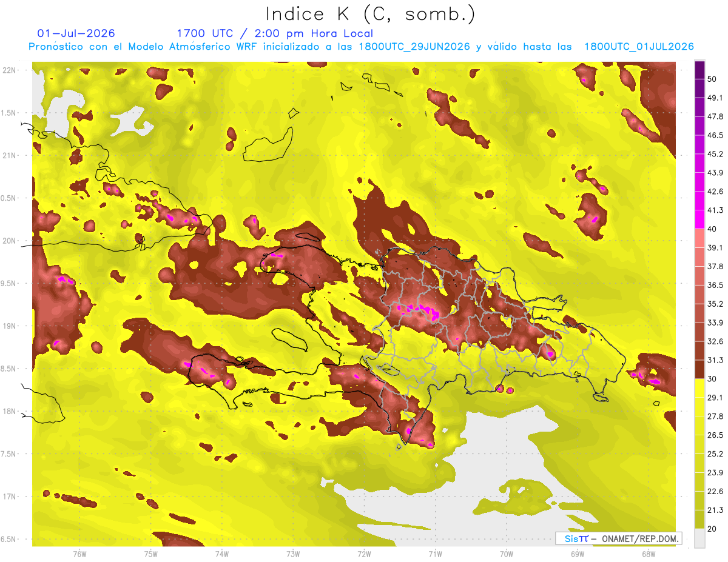The height and width of the screenshot is (562, 728).
Task: Click the dark purple swatch above 50
Action: click(x=699, y=70)
